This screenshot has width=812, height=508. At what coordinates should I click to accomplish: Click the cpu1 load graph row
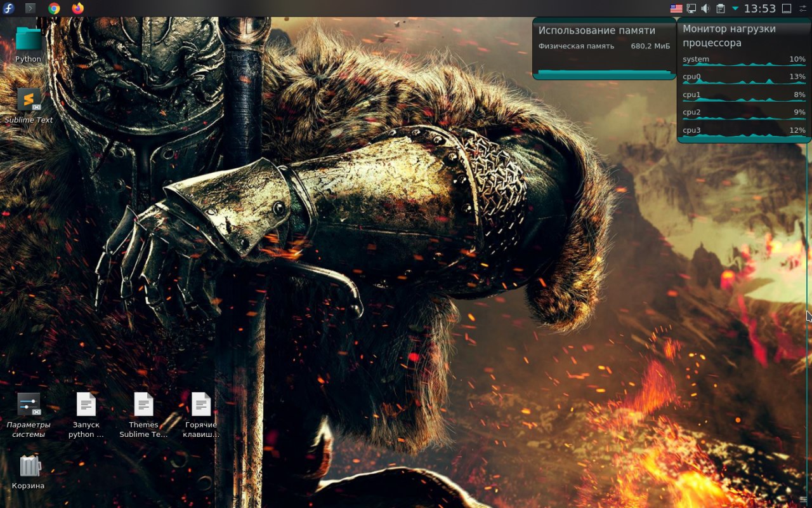pyautogui.click(x=744, y=96)
